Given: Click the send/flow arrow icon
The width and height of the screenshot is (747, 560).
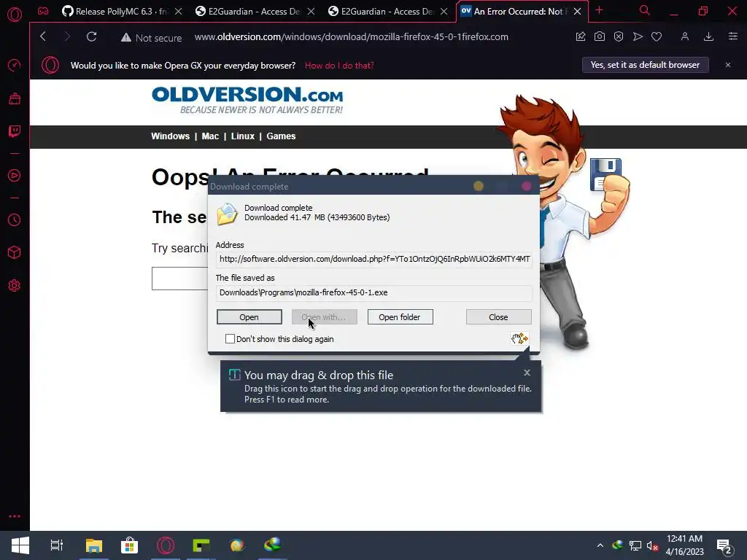Looking at the screenshot, I should tap(638, 36).
